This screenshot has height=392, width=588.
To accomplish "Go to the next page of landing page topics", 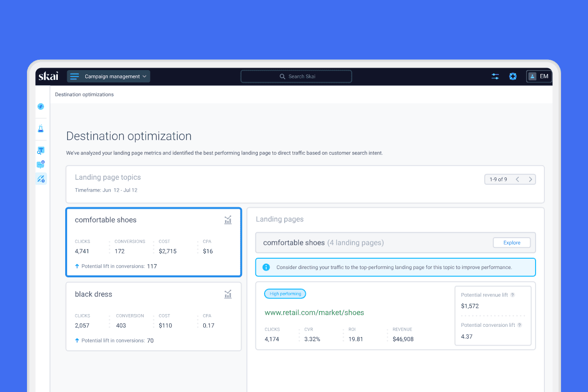I will coord(530,179).
